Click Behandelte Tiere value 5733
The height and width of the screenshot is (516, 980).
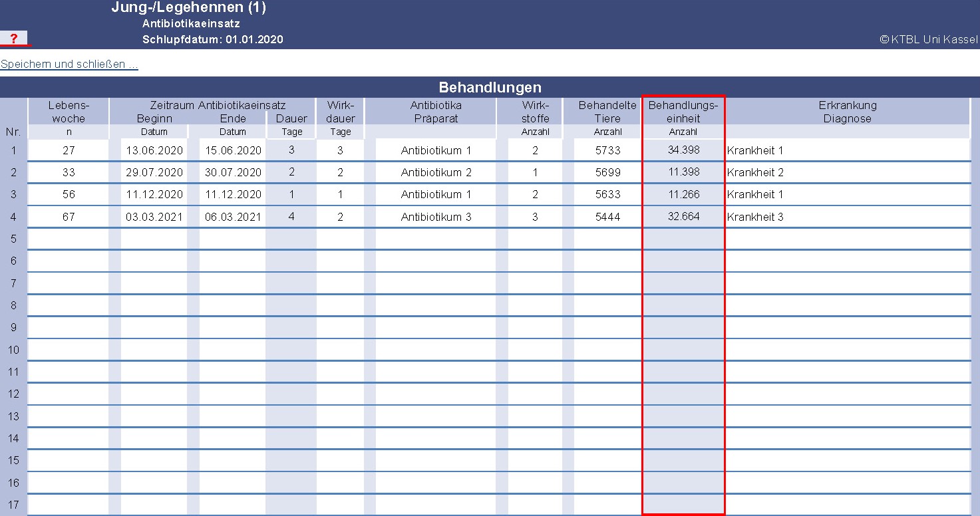tap(607, 150)
